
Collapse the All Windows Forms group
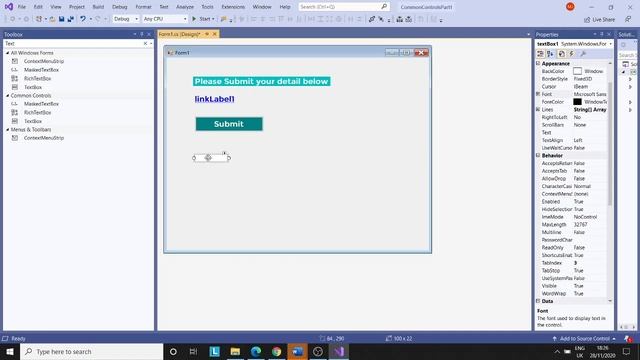tap(7, 53)
